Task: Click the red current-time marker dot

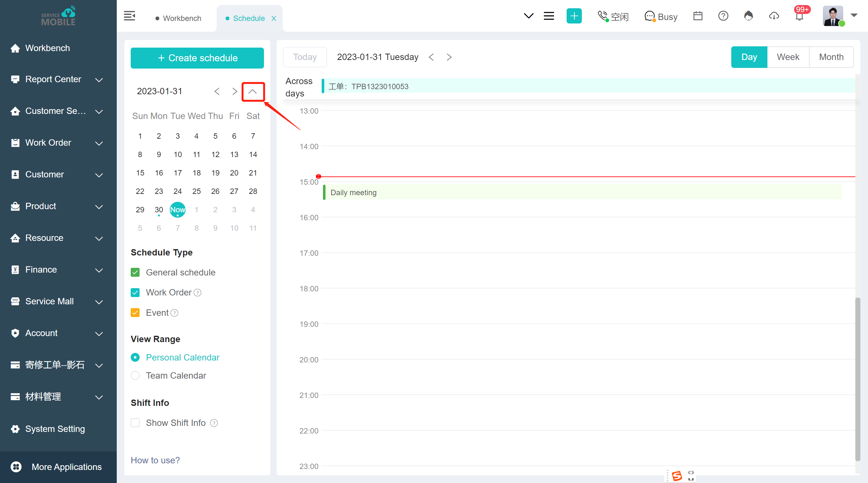Action: coord(319,176)
